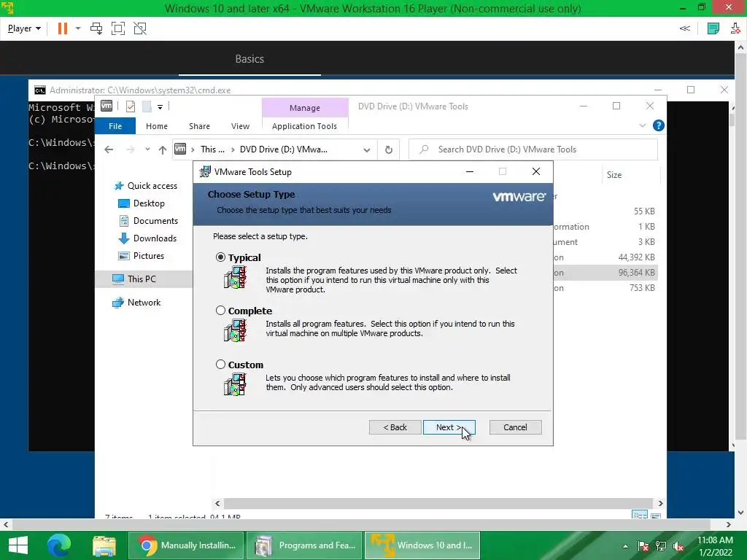Pause the virtual machine
Viewport: 747px width, 560px height.
point(63,28)
